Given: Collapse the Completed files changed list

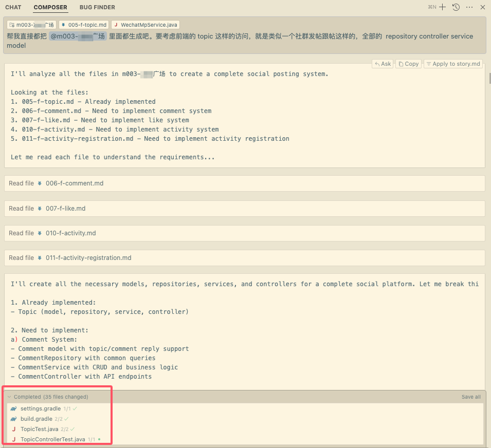Looking at the screenshot, I should click(9, 397).
